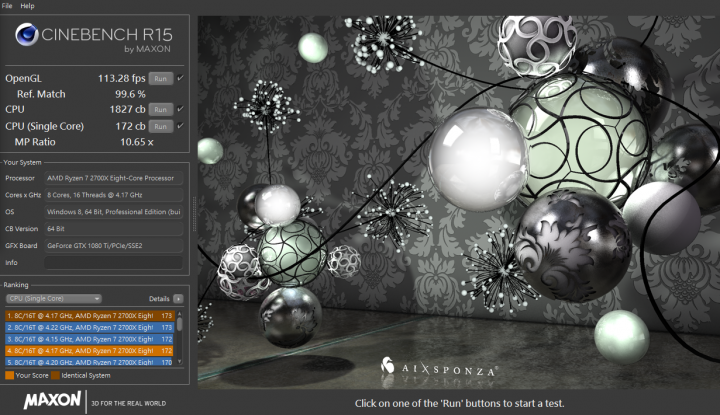
Task: Click the ranking list scroll up arrow
Action: (x=180, y=314)
